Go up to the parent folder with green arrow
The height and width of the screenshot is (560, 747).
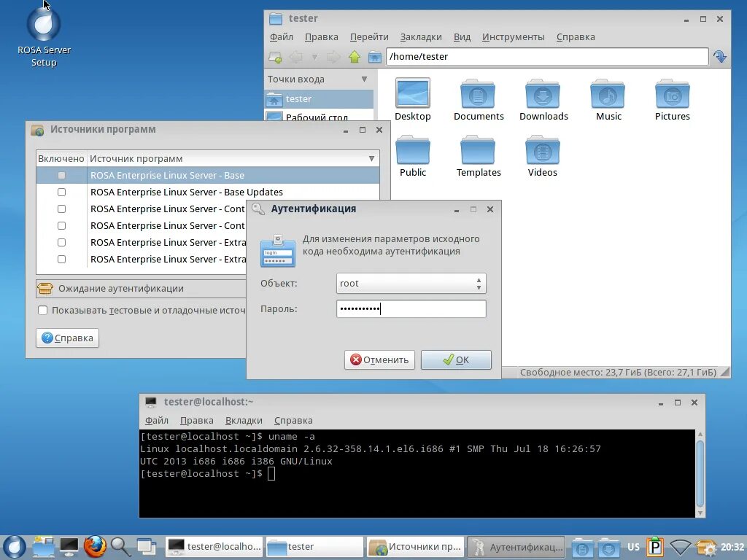click(354, 57)
